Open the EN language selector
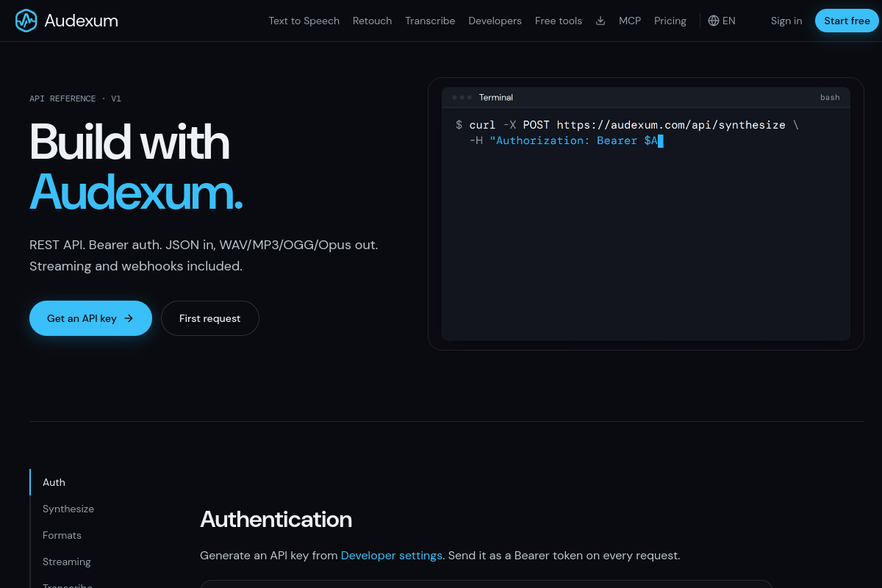 [722, 21]
